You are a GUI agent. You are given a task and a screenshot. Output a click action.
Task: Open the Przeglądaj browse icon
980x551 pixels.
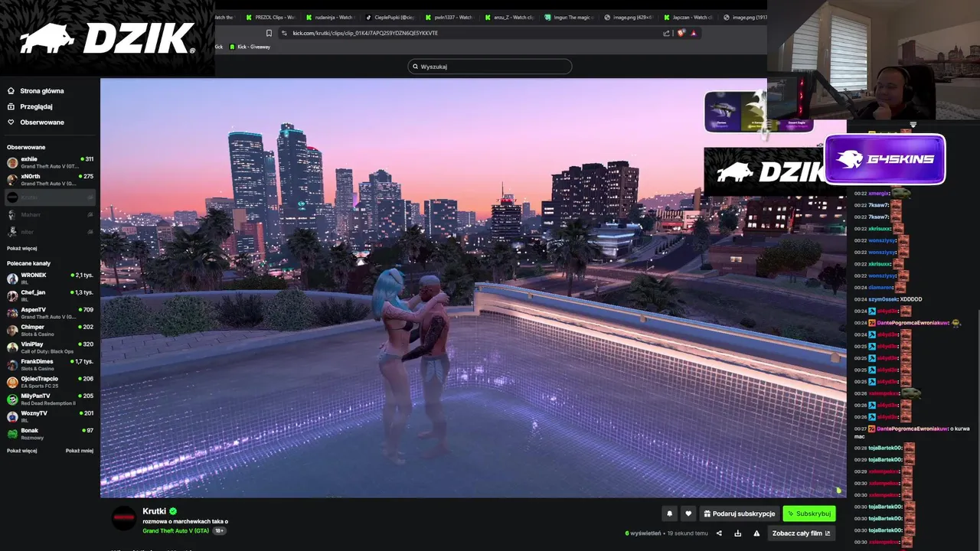11,106
